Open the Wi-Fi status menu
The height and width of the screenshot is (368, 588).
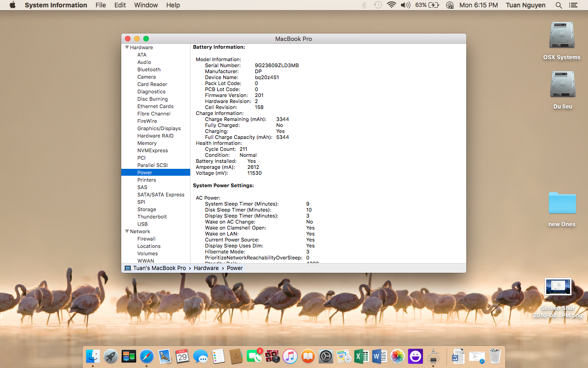(391, 5)
